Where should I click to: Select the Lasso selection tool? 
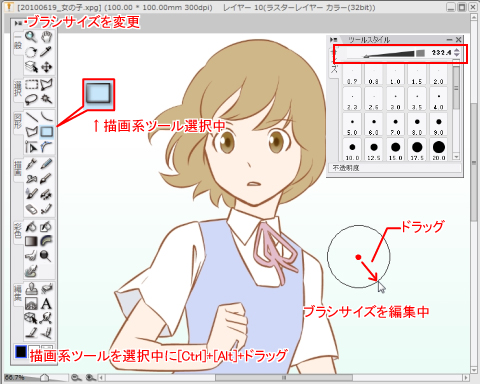point(31,99)
